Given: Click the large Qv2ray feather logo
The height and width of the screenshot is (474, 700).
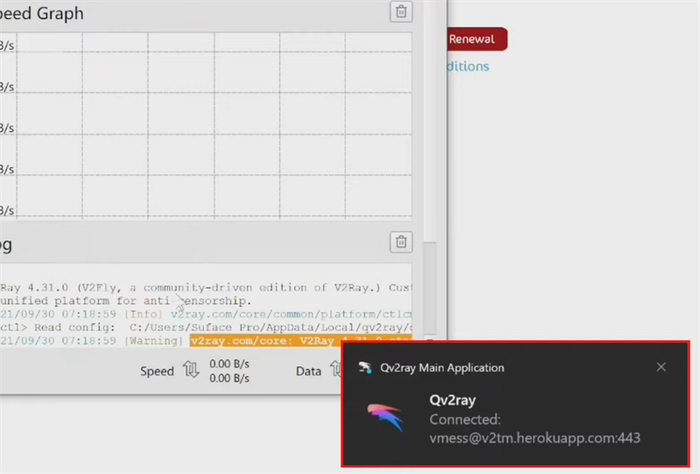Looking at the screenshot, I should [386, 417].
